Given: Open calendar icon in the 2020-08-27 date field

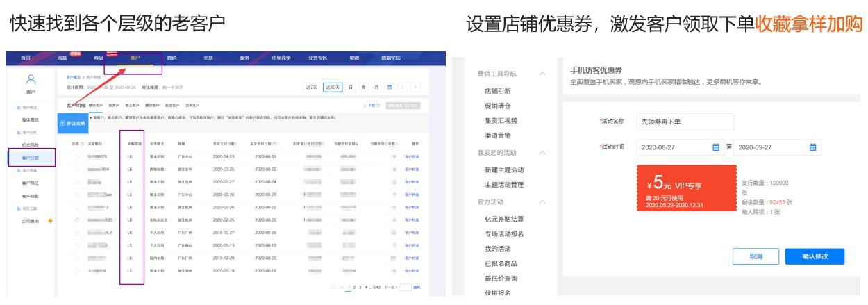Looking at the screenshot, I should (715, 147).
